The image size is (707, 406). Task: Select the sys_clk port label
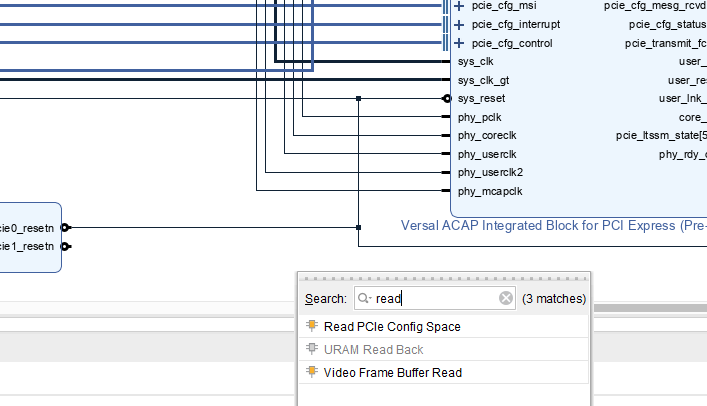click(x=475, y=62)
